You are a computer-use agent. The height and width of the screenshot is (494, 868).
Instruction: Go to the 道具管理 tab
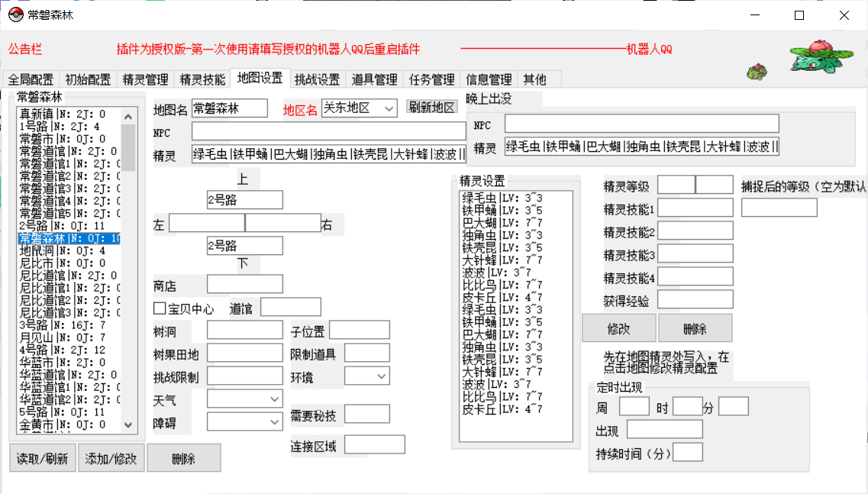click(374, 79)
